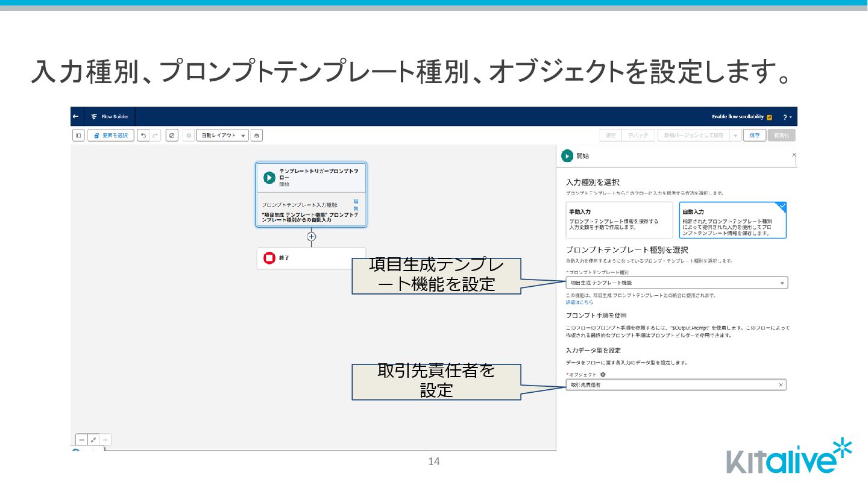
Task: Click the gear settings toolbar icon
Action: point(189,136)
